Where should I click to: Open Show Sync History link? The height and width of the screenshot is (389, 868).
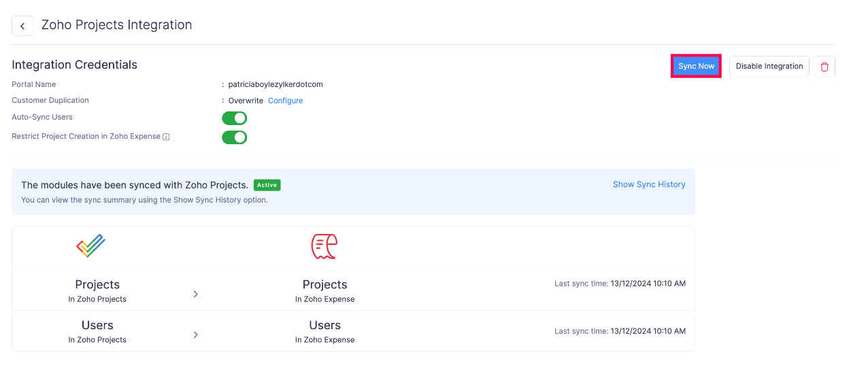[x=649, y=184]
